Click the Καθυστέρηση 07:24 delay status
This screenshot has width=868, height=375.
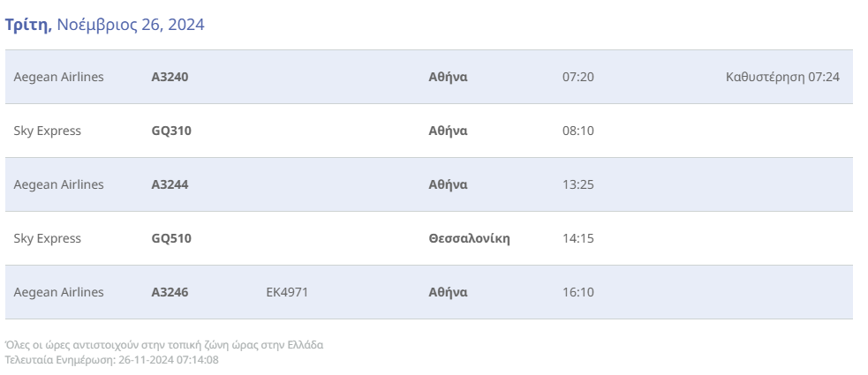782,77
